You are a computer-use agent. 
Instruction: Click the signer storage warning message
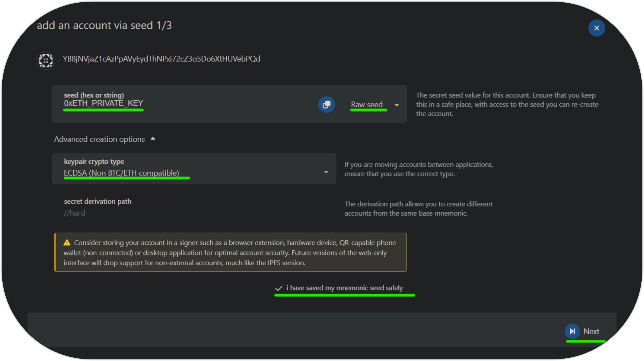(230, 253)
